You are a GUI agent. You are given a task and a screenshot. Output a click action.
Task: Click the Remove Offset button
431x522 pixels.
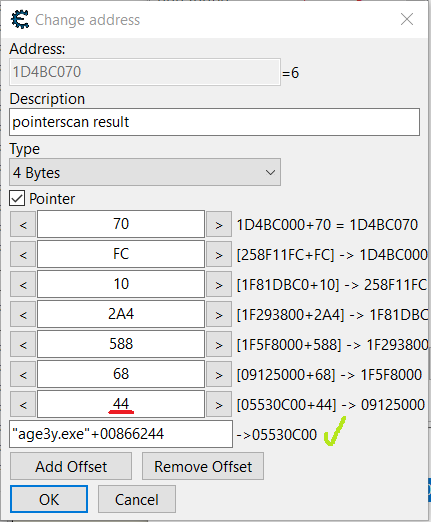tap(203, 466)
